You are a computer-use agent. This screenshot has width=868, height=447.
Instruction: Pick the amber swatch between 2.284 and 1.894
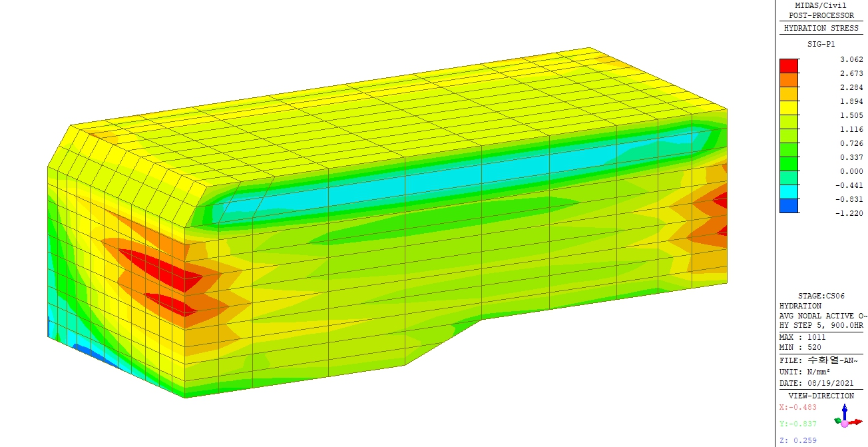pyautogui.click(x=789, y=94)
